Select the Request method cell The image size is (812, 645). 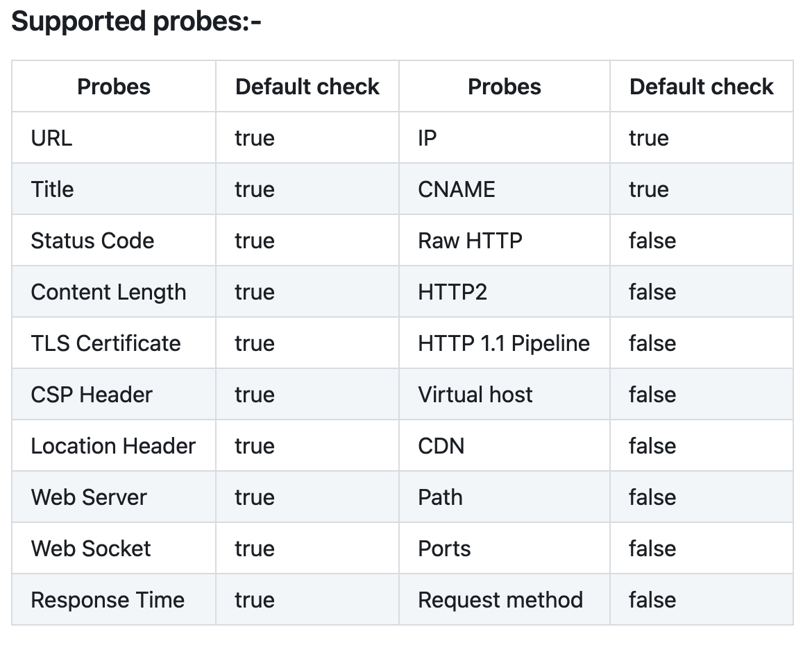(505, 599)
